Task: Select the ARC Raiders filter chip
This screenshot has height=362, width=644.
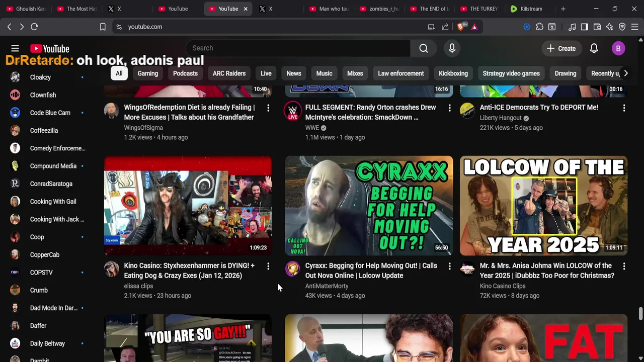Action: coord(229,73)
